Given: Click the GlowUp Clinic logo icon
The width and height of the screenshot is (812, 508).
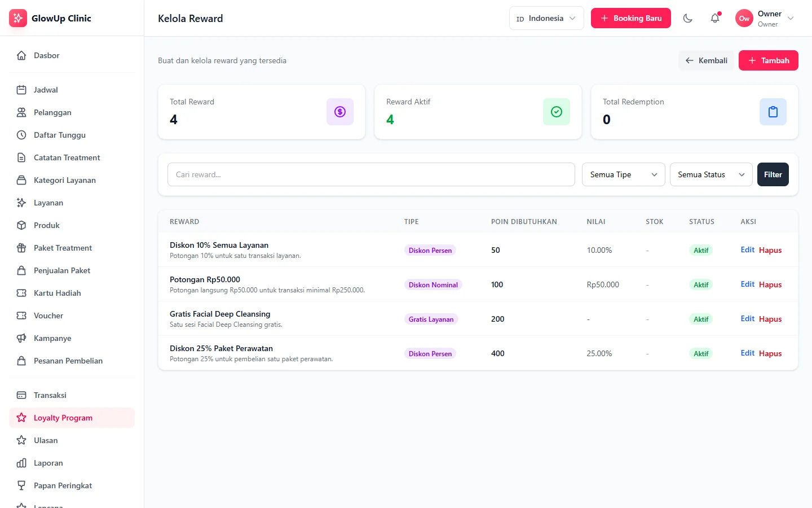Looking at the screenshot, I should (x=18, y=18).
